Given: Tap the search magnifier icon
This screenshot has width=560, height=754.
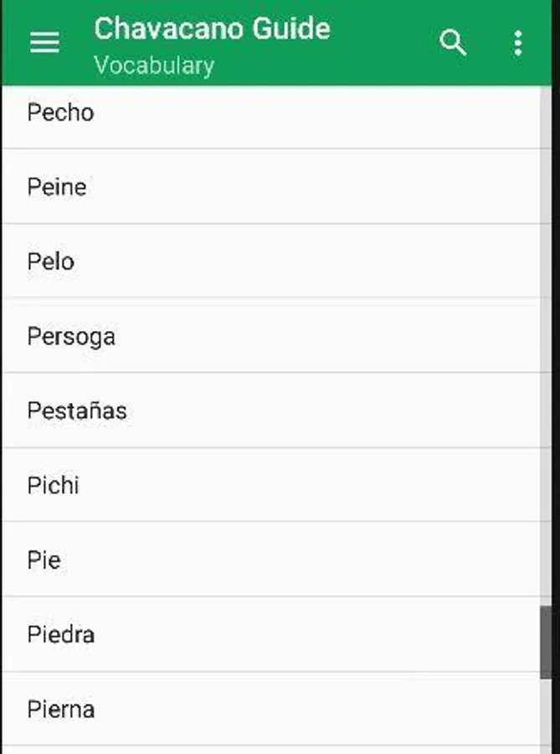Looking at the screenshot, I should click(x=453, y=43).
